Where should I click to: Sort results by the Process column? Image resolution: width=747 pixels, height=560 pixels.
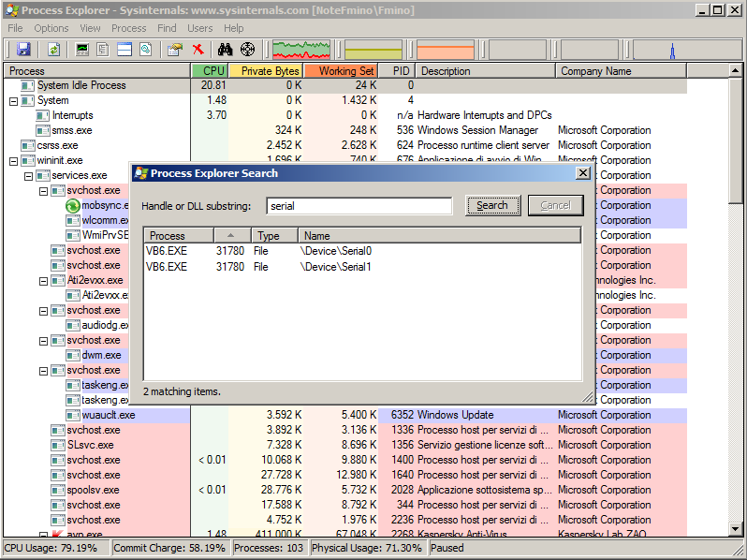[x=179, y=235]
